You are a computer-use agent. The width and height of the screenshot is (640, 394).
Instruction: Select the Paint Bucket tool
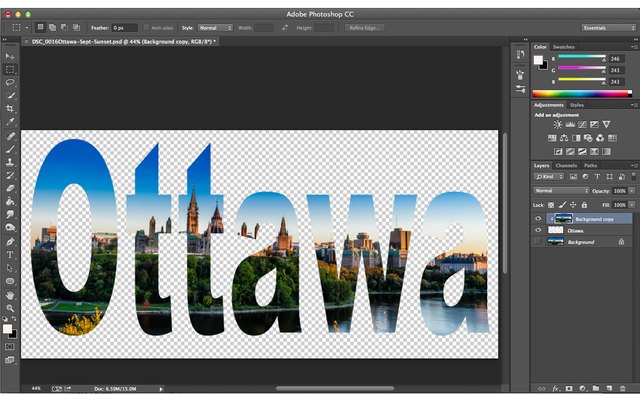tap(10, 201)
